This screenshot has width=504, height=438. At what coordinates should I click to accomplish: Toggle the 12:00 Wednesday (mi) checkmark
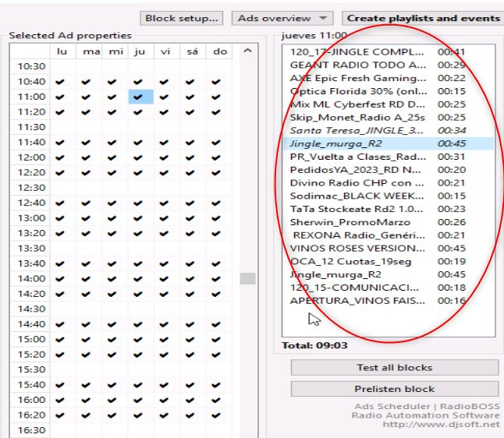[x=112, y=157]
